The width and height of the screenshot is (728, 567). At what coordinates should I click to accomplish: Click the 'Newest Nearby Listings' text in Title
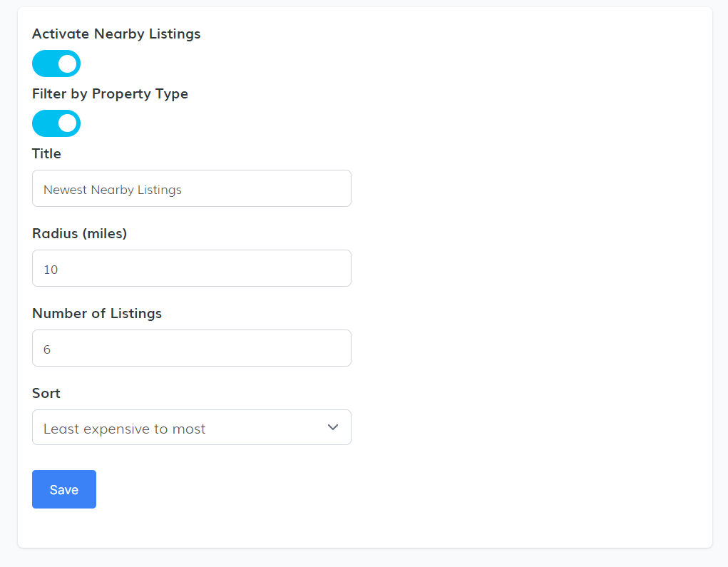click(113, 190)
